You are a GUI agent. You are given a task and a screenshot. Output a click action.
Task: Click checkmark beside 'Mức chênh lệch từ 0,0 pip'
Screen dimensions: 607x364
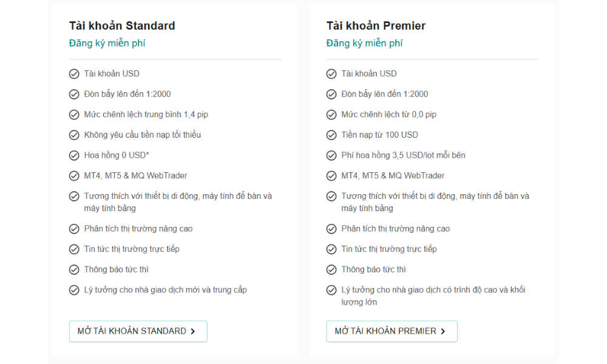(x=331, y=115)
